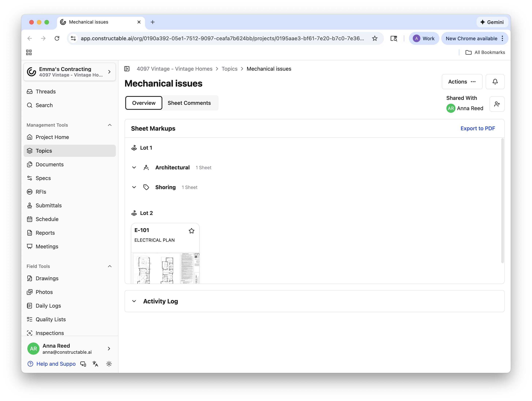Click the site information icon in address bar
This screenshot has width=532, height=401.
pyautogui.click(x=73, y=39)
